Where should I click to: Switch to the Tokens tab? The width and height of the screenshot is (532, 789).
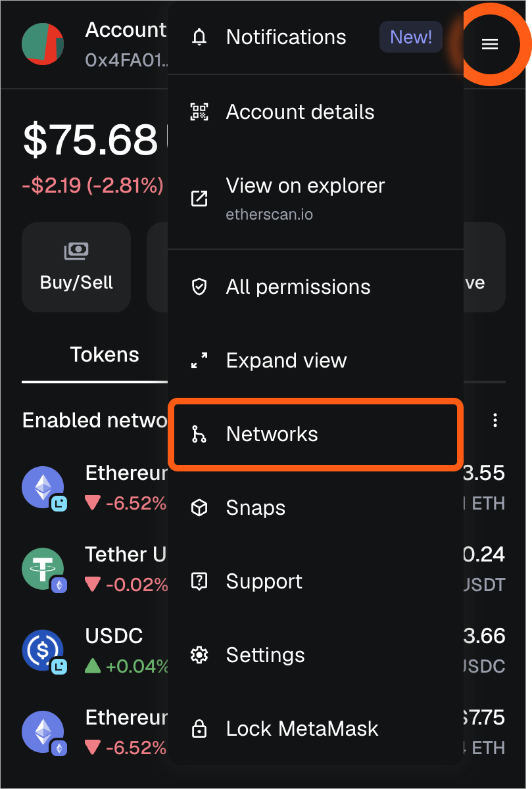coord(105,355)
